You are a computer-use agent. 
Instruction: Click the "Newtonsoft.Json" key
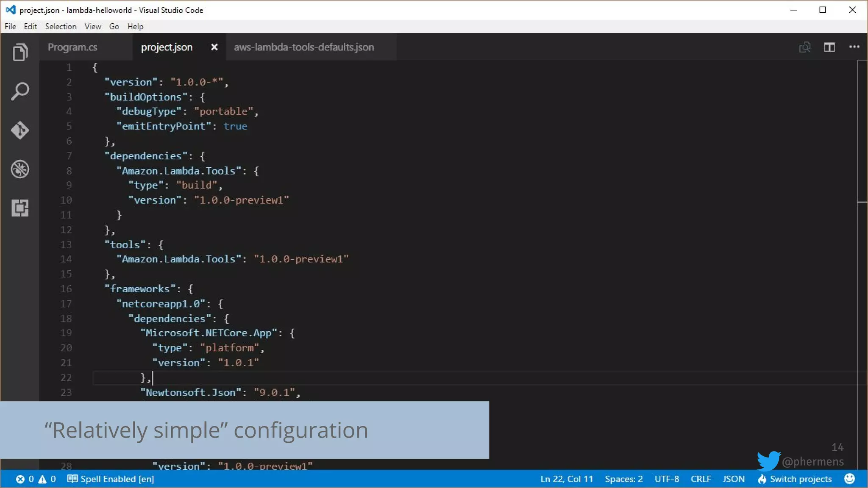click(191, 393)
